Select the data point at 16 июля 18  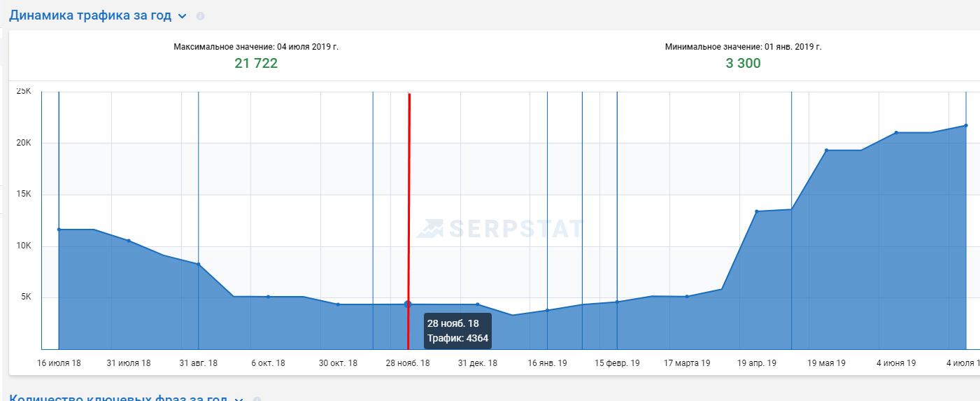(x=59, y=230)
